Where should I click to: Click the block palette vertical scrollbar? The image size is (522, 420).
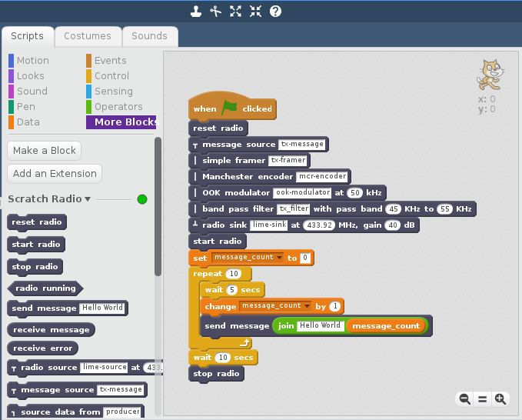click(x=158, y=206)
